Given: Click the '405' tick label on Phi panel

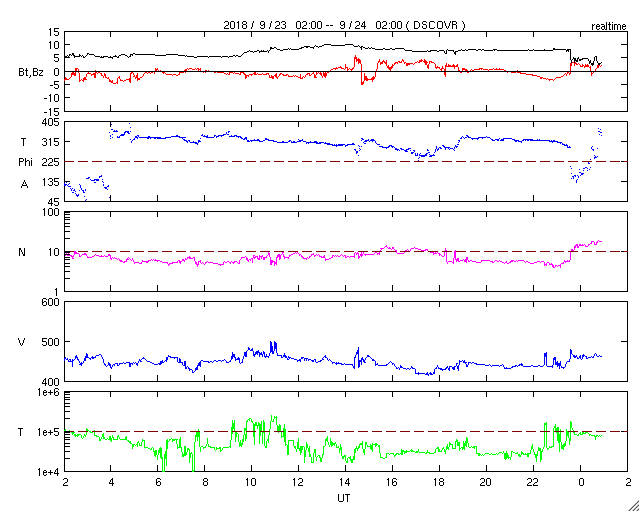Looking at the screenshot, I should pyautogui.click(x=52, y=122).
